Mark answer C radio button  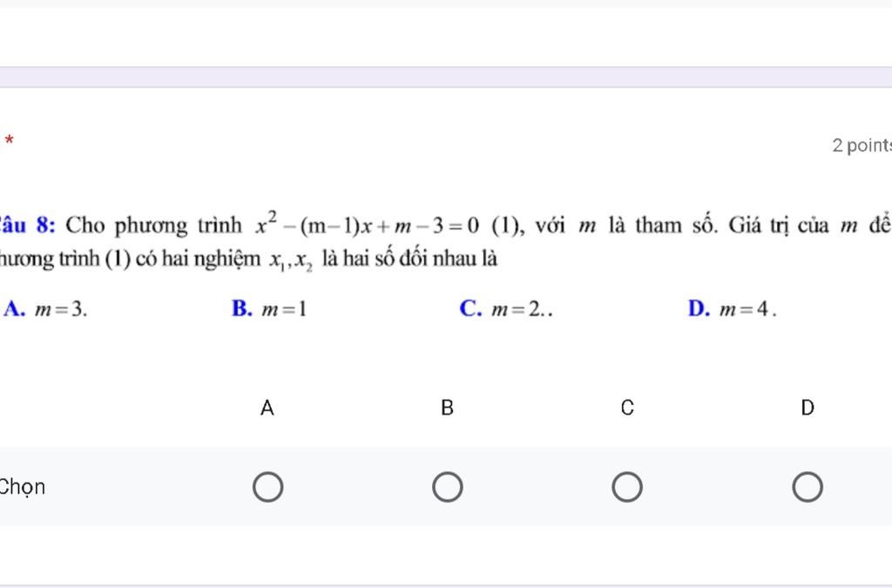[x=627, y=487]
